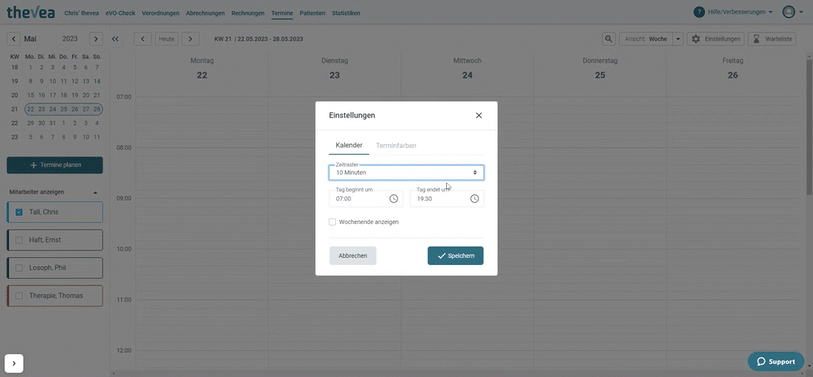
Task: Click the Heute button
Action: pos(166,39)
